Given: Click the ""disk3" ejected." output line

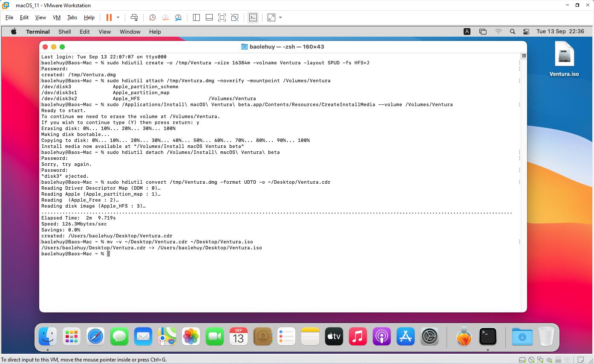Looking at the screenshot, I should (65, 176).
